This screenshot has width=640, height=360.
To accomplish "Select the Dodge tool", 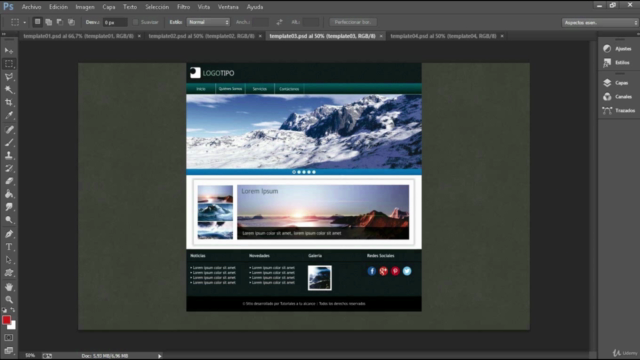I will click(x=9, y=220).
